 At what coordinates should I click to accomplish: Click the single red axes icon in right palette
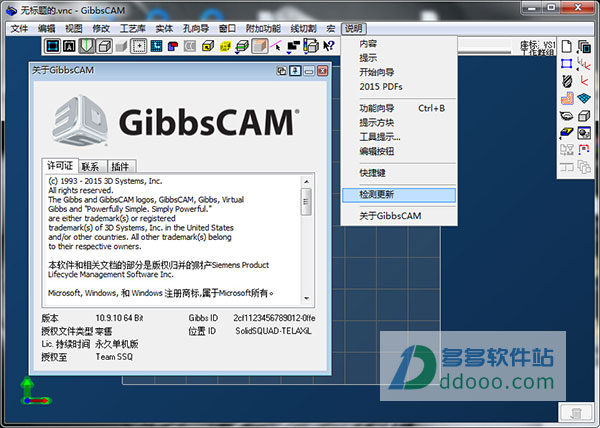[x=584, y=81]
